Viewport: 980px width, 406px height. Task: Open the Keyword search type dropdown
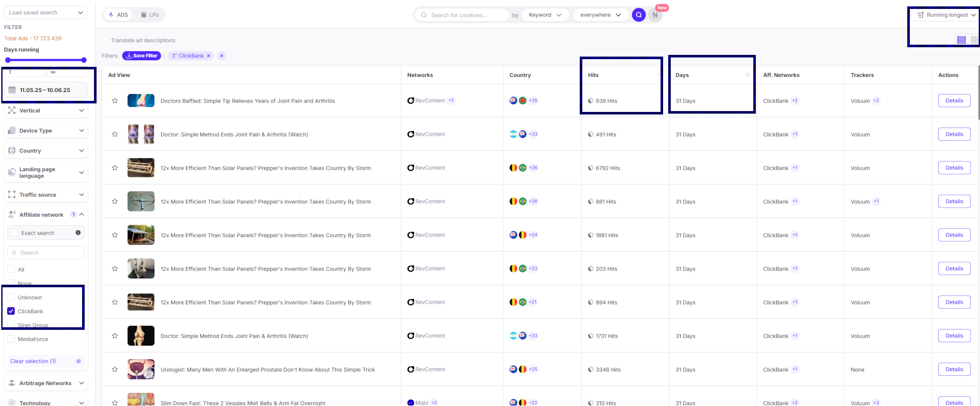[545, 15]
